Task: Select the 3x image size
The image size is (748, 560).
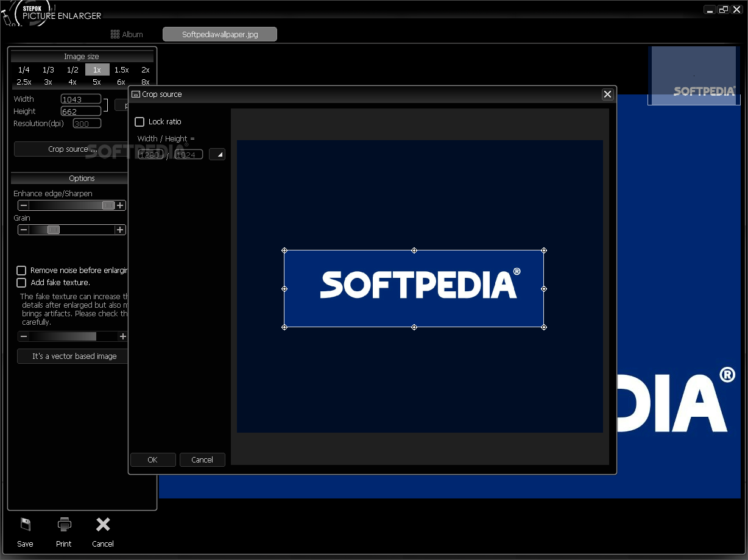Action: pos(48,82)
